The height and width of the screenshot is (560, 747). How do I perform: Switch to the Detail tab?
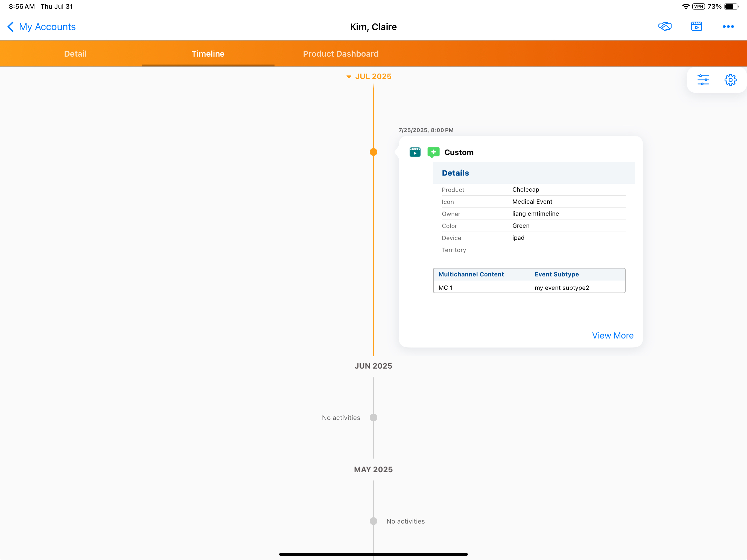75,54
